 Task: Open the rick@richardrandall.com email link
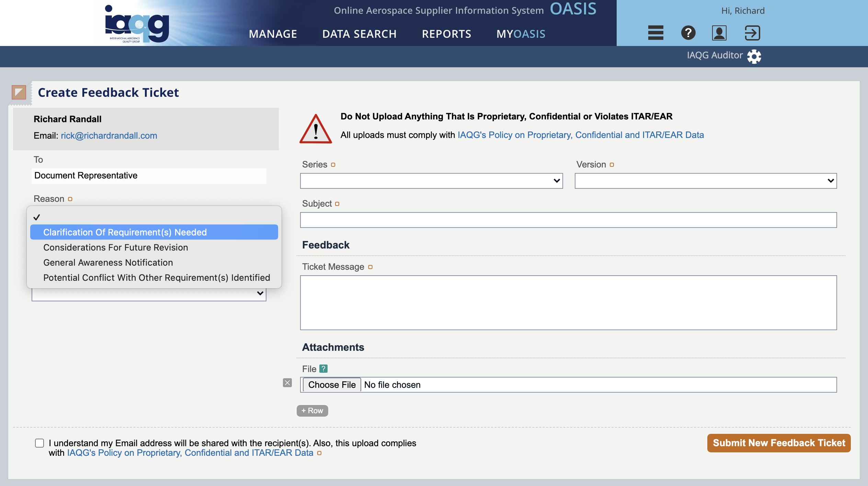(x=109, y=136)
